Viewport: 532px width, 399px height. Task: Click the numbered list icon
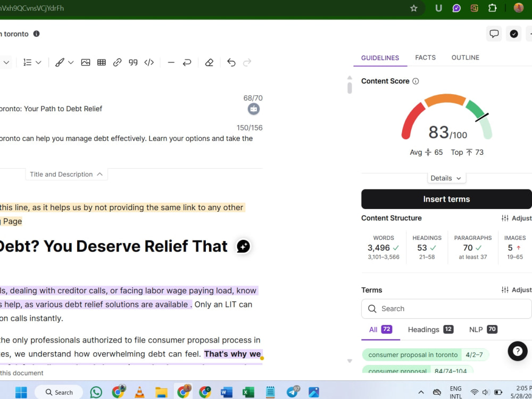pyautogui.click(x=27, y=62)
